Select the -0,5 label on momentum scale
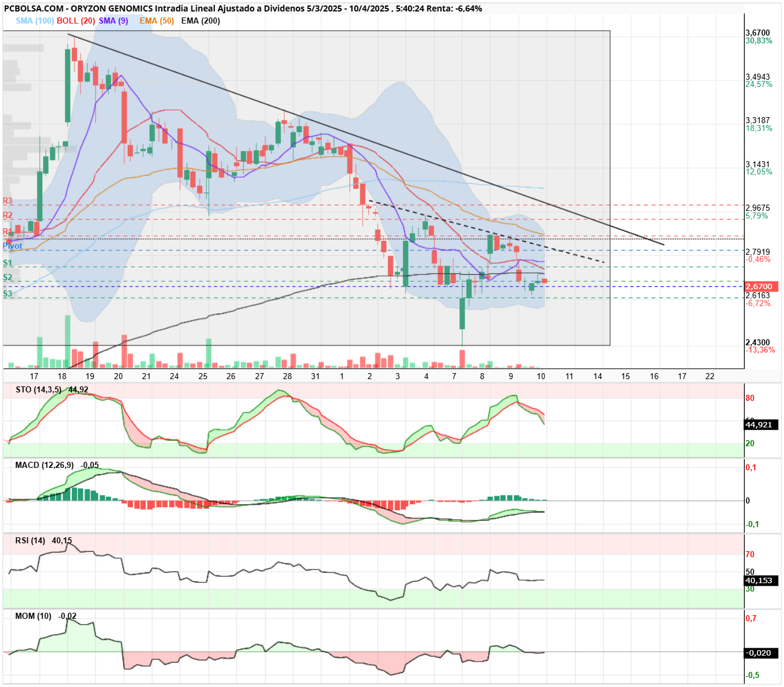 pyautogui.click(x=753, y=675)
